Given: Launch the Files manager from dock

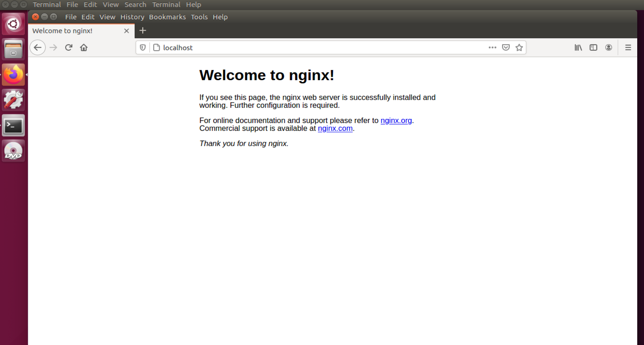Looking at the screenshot, I should pos(13,49).
